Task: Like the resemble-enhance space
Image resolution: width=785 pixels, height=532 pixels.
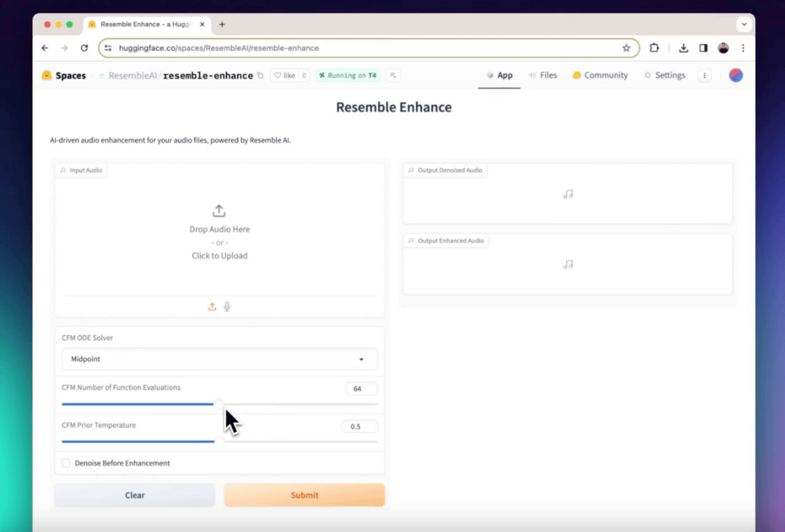Action: click(284, 75)
